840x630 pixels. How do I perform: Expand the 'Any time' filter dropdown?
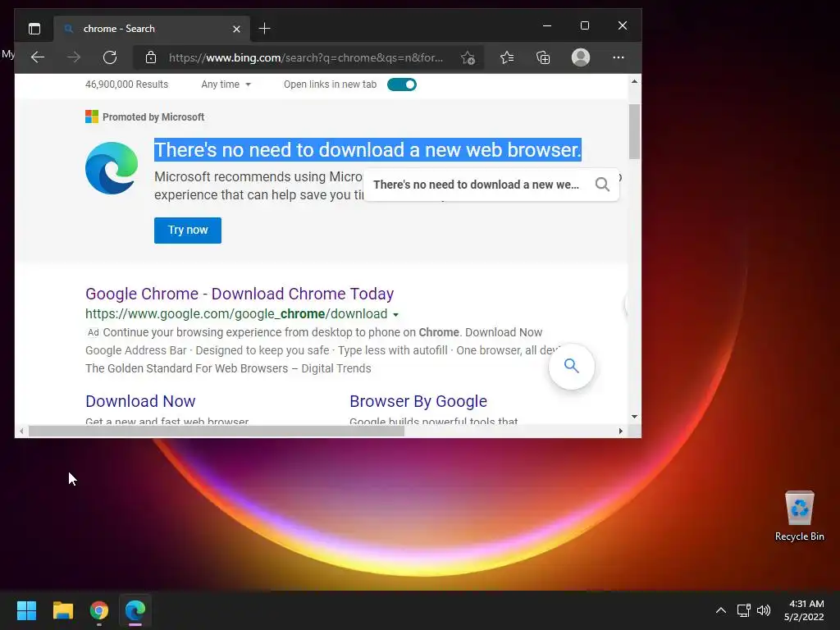[x=226, y=84]
